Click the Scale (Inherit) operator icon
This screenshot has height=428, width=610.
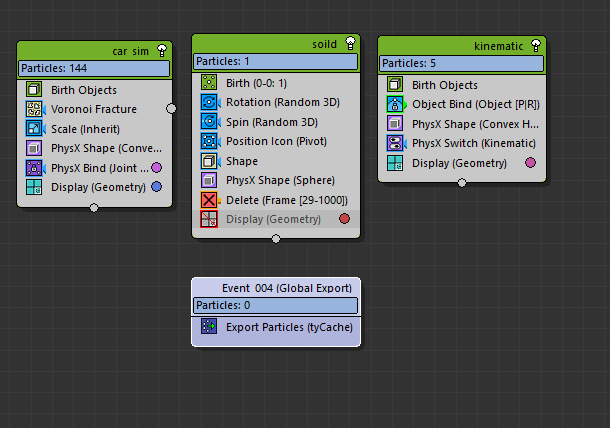(34, 128)
